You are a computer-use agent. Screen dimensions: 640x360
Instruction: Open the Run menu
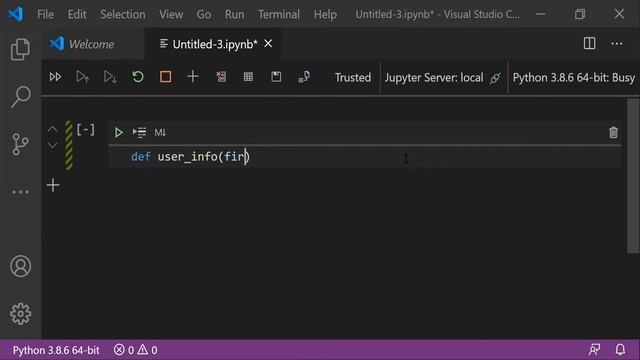[234, 14]
